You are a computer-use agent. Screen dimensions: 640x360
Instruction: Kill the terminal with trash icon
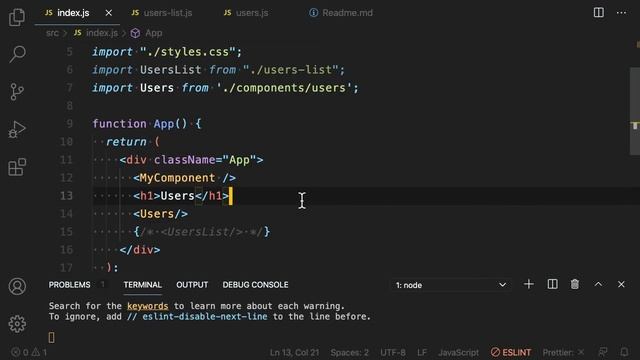(575, 284)
